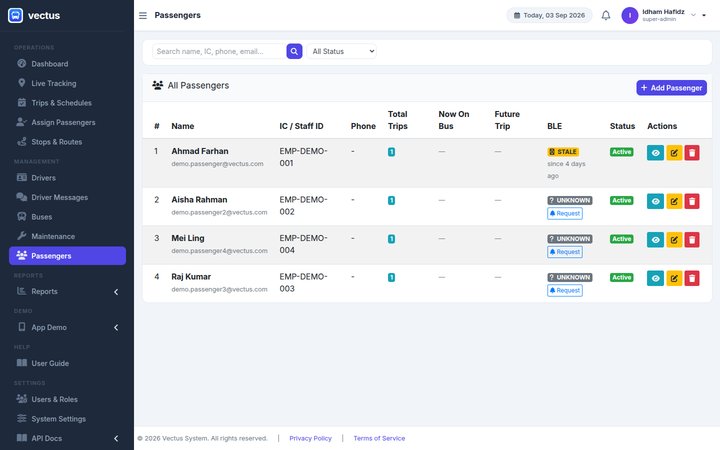Click the All Passengers group icon
720x450 pixels.
point(158,85)
